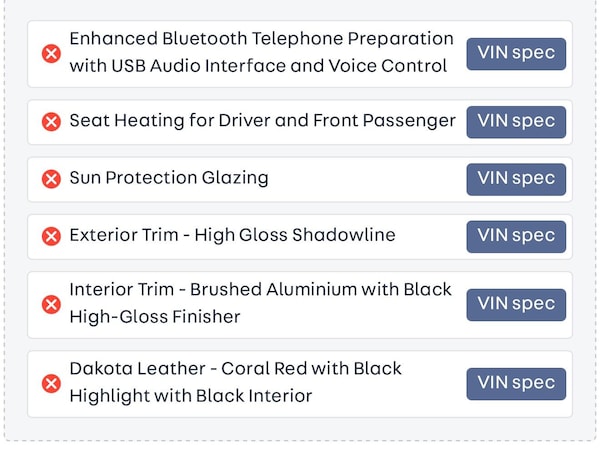The image size is (600, 455).
Task: Select the Seat Heating for Driver text
Action: (x=262, y=121)
